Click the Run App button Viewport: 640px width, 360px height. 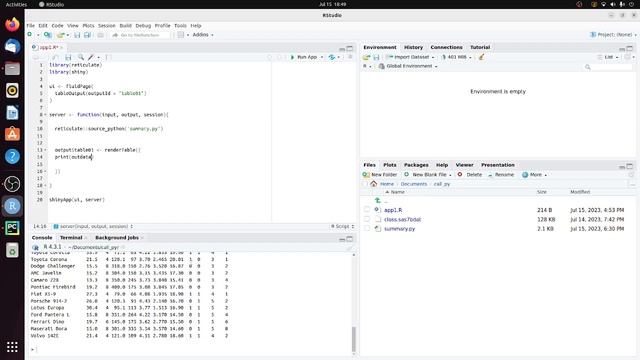point(303,57)
